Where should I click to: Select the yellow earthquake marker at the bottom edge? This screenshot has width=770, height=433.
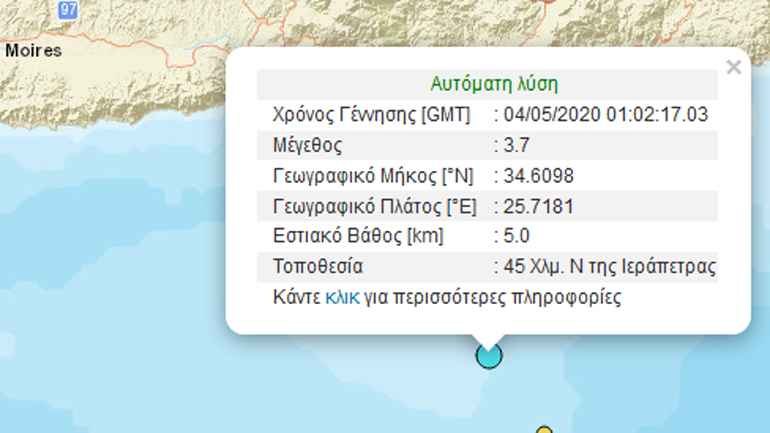point(544,430)
